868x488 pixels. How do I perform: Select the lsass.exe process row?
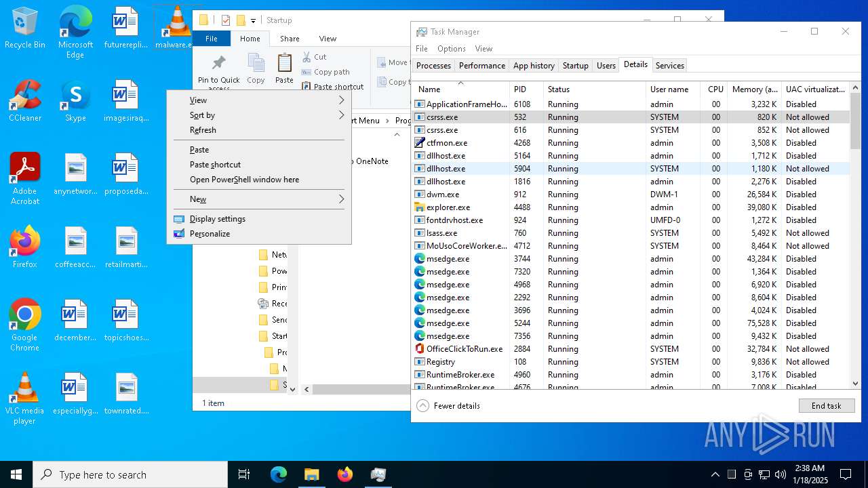coord(631,233)
